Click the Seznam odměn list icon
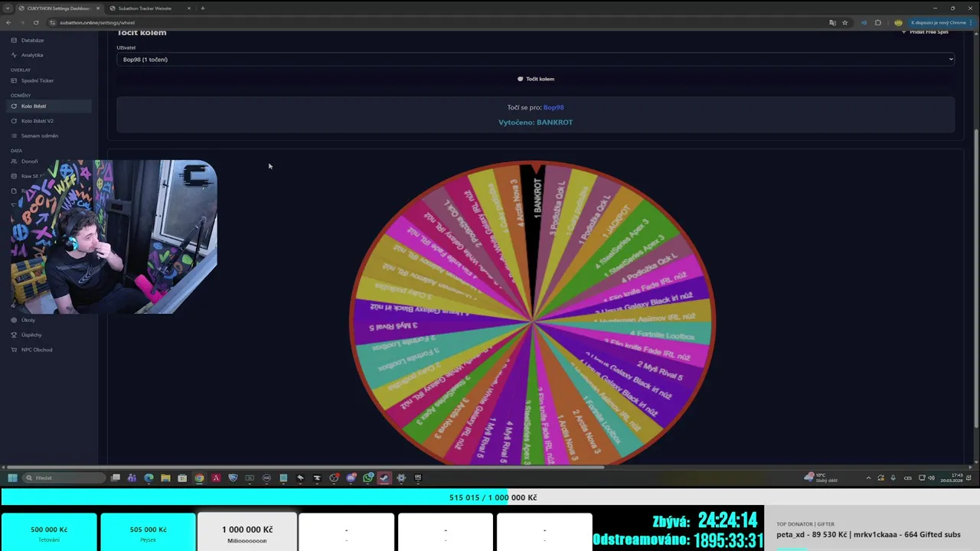Screen dimensions: 980x551 (14, 135)
